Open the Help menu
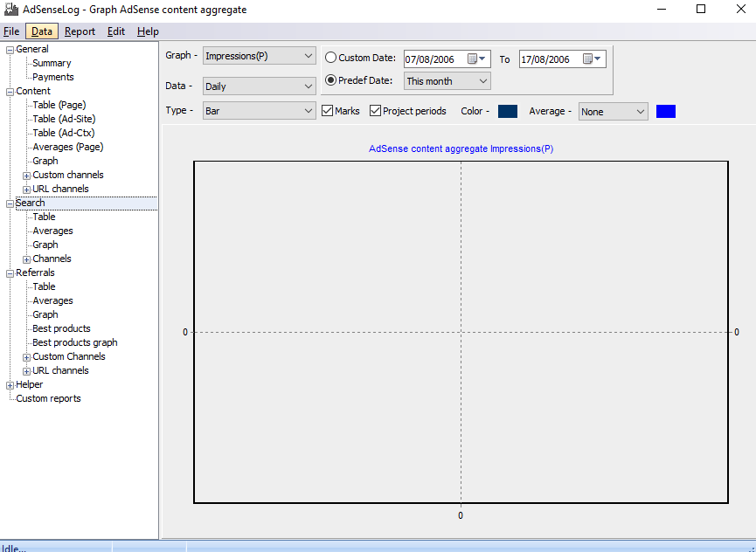This screenshot has height=552, width=756. click(148, 31)
